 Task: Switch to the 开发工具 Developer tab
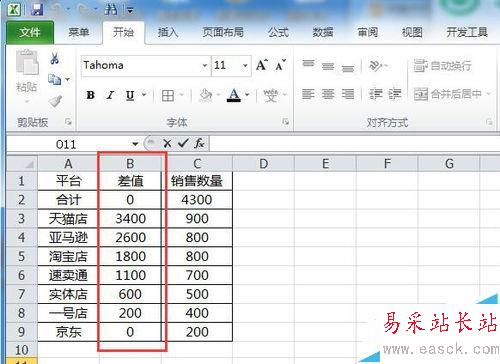pyautogui.click(x=467, y=32)
